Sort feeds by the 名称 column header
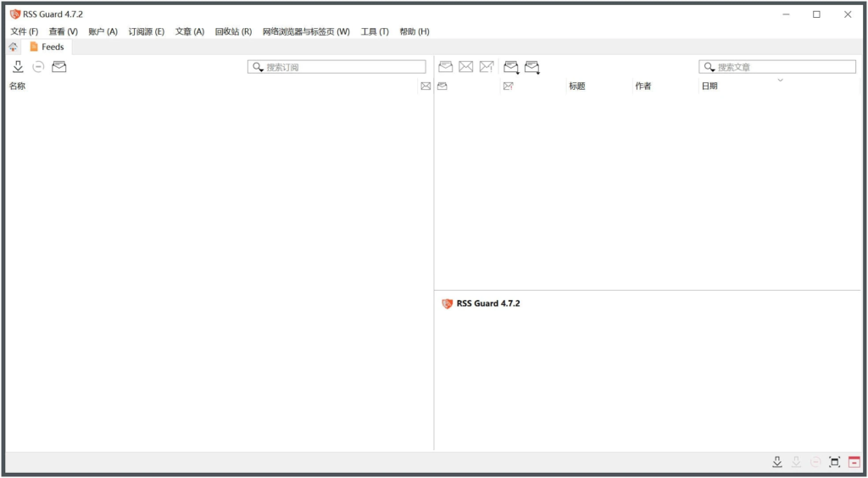 pos(17,86)
